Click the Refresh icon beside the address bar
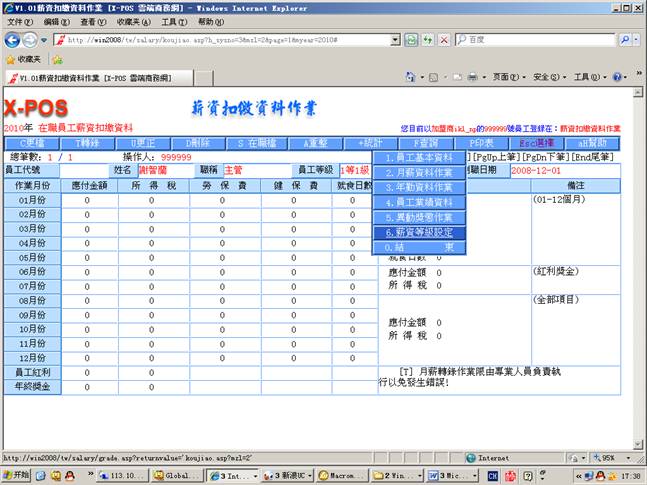The image size is (647, 485). (427, 40)
